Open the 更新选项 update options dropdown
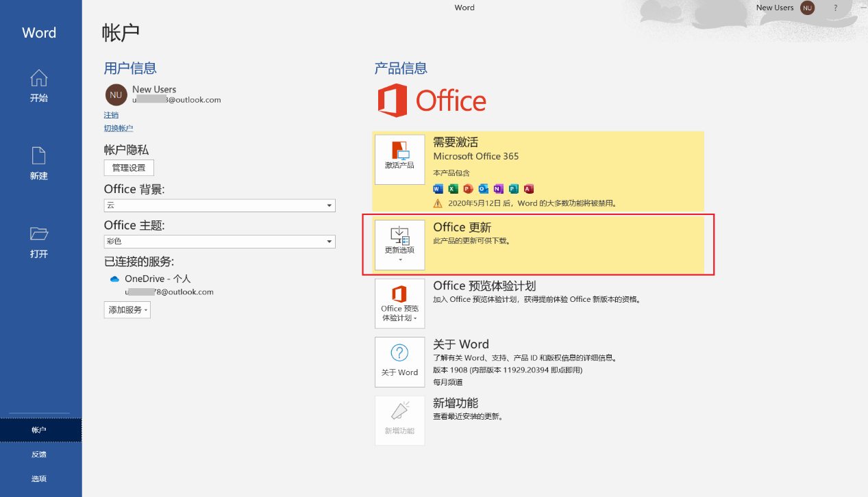 (399, 245)
